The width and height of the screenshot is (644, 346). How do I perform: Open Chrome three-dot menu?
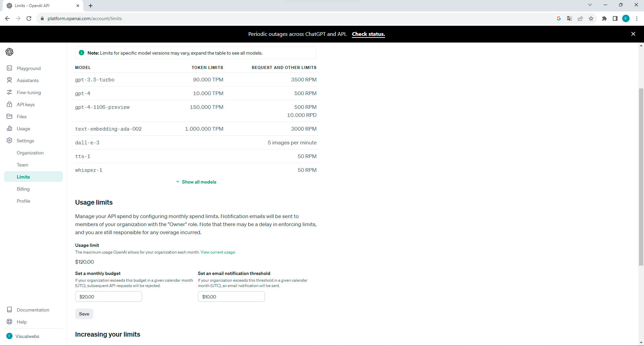click(637, 18)
